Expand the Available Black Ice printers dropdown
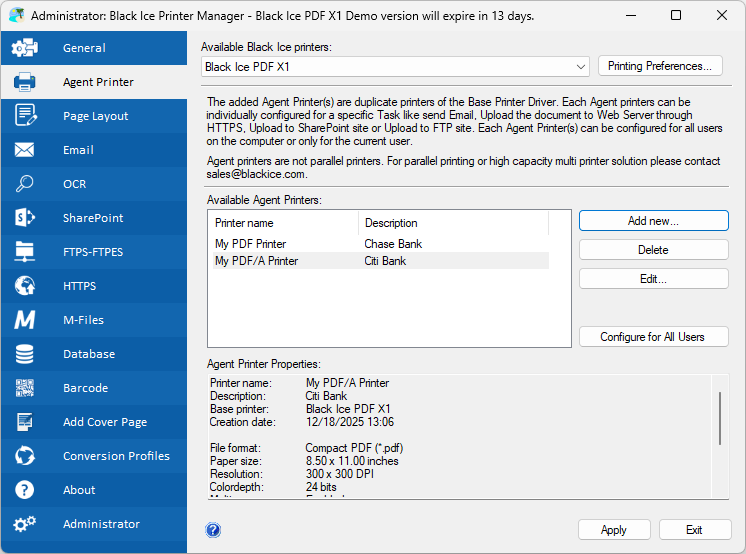 coord(581,67)
